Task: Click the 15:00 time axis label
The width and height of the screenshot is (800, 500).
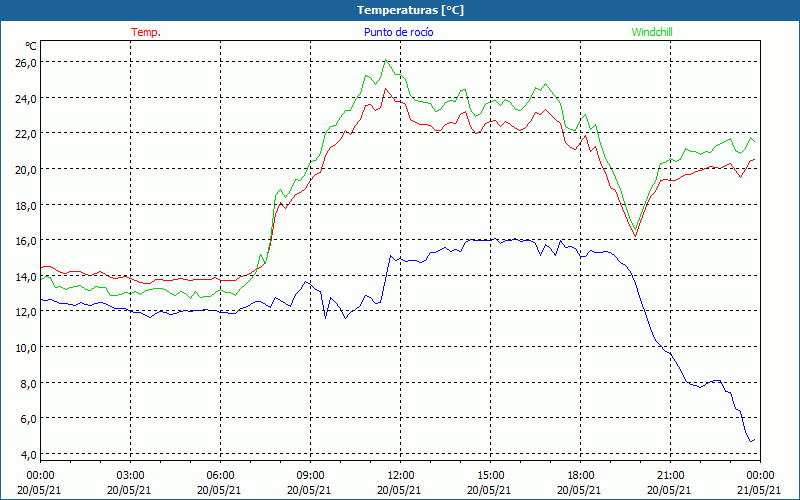Action: [x=490, y=476]
